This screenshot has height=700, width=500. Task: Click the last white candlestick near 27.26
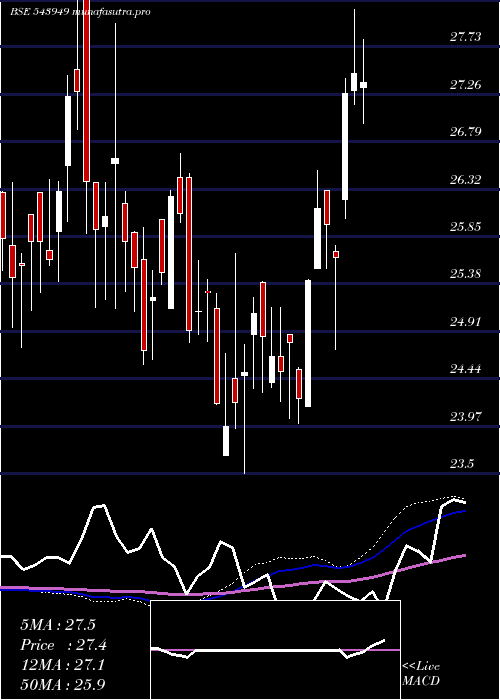[x=363, y=85]
